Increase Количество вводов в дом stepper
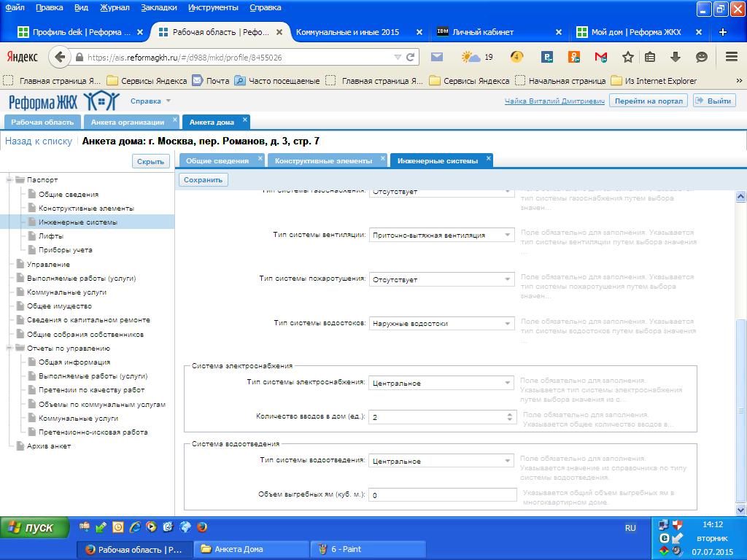 click(509, 414)
